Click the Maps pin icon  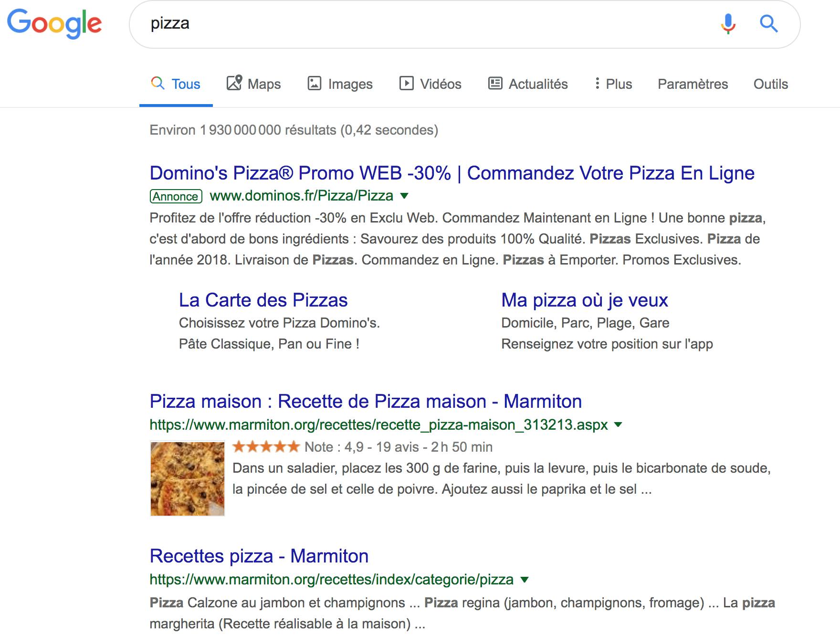tap(234, 83)
